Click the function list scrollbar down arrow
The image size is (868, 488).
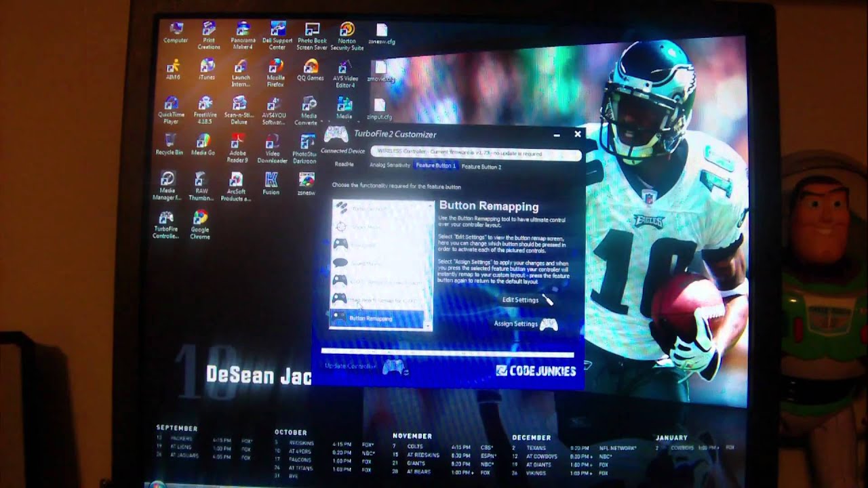(428, 326)
